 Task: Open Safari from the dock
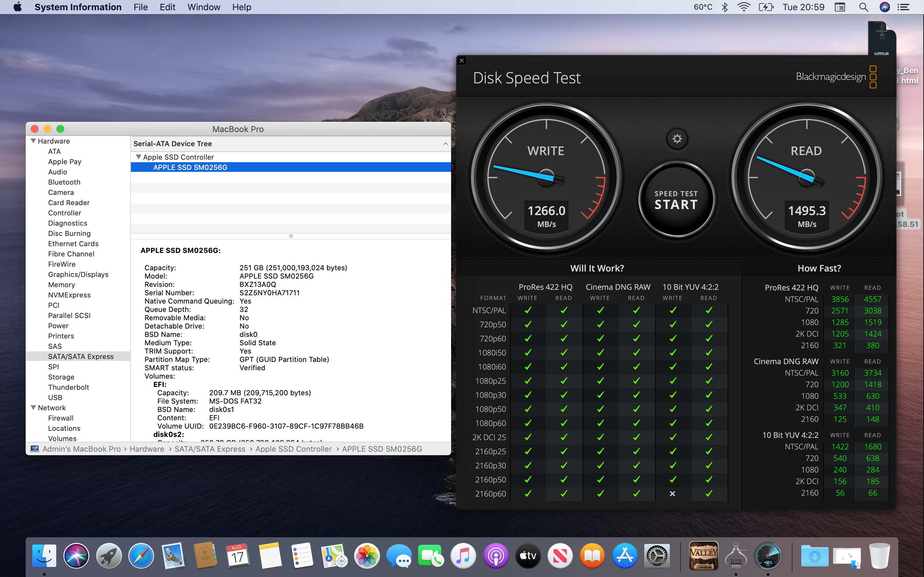click(x=141, y=556)
